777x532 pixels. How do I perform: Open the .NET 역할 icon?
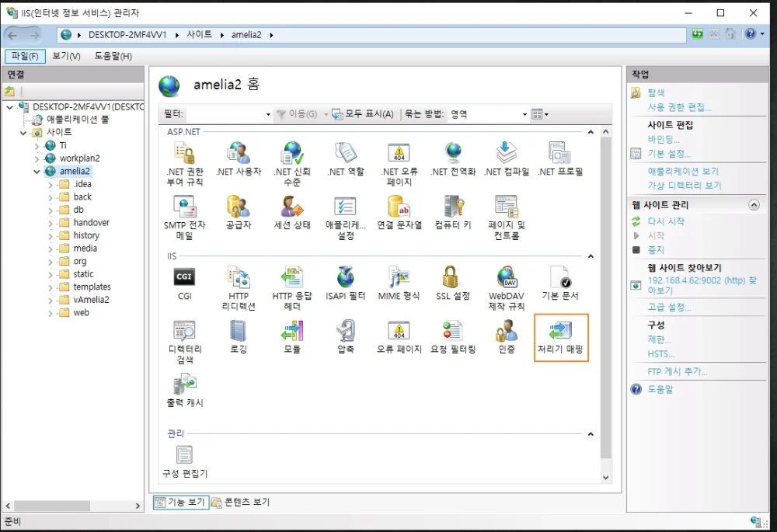click(346, 159)
